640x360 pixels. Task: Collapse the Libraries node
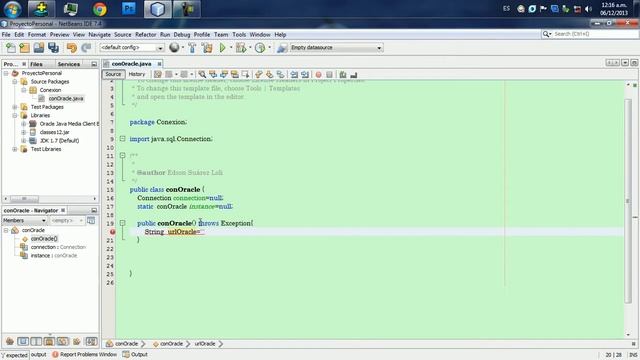15,116
